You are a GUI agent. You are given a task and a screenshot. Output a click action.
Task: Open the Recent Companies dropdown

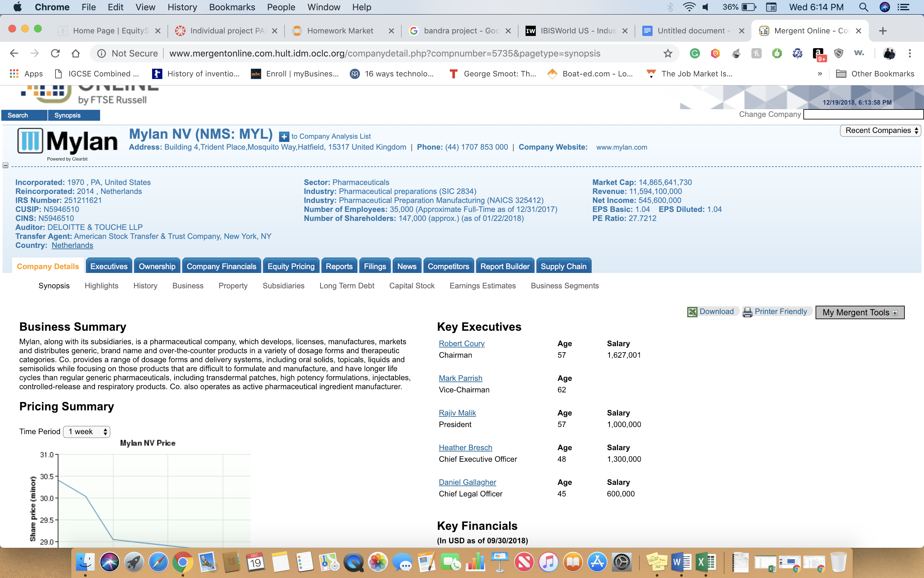tap(880, 131)
